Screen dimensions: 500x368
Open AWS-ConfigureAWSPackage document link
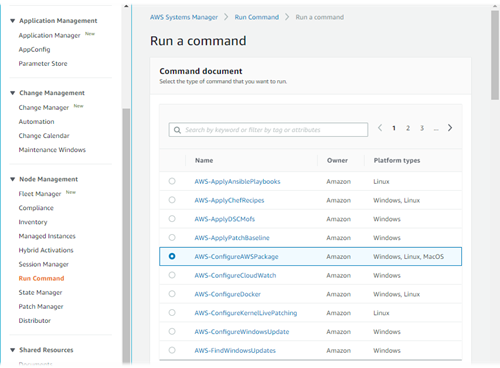(236, 256)
